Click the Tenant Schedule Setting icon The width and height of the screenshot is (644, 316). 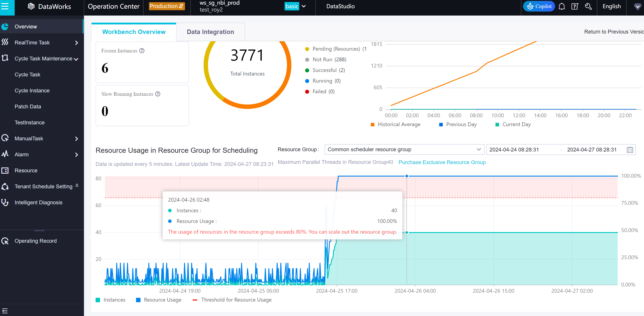5,186
